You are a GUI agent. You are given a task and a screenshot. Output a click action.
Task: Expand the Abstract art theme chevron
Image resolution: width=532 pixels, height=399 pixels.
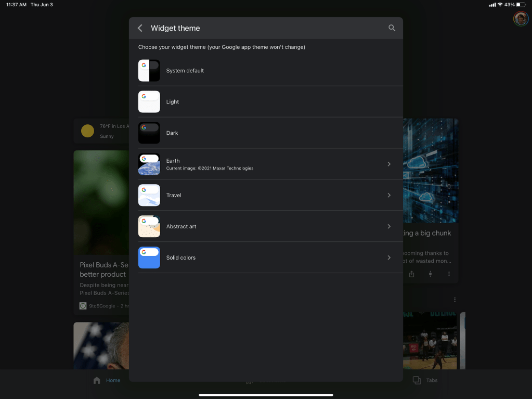[x=389, y=227]
